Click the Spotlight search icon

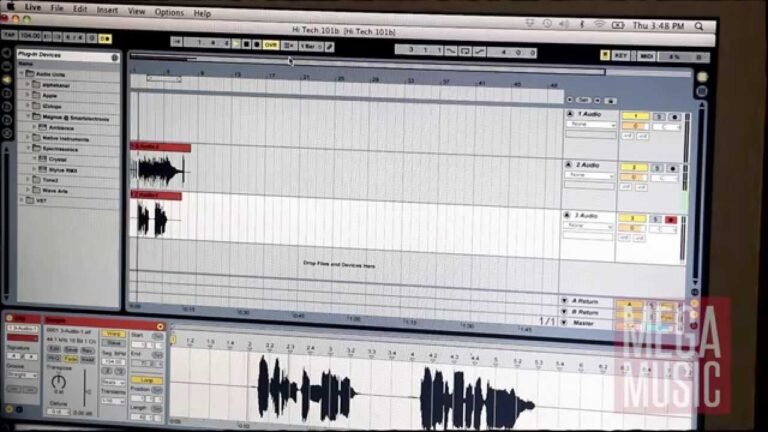(699, 26)
